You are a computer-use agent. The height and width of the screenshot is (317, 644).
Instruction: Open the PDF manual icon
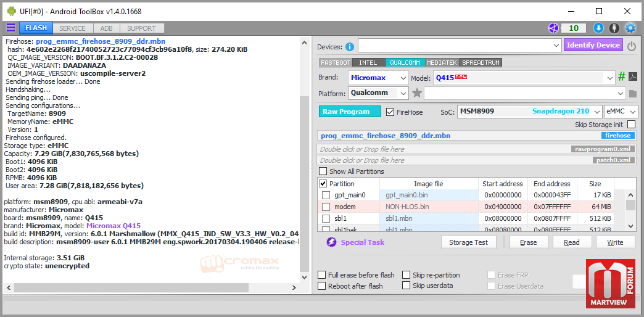coord(633,77)
